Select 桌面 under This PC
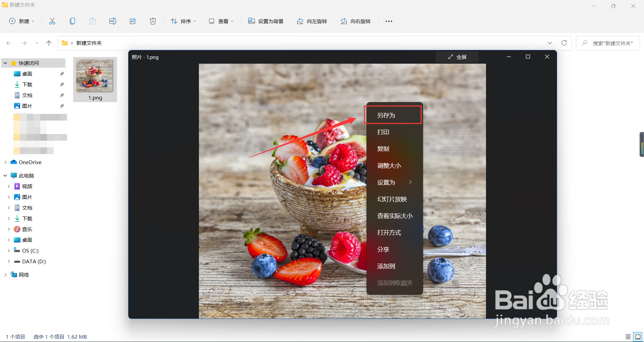This screenshot has width=644, height=342. [x=27, y=240]
